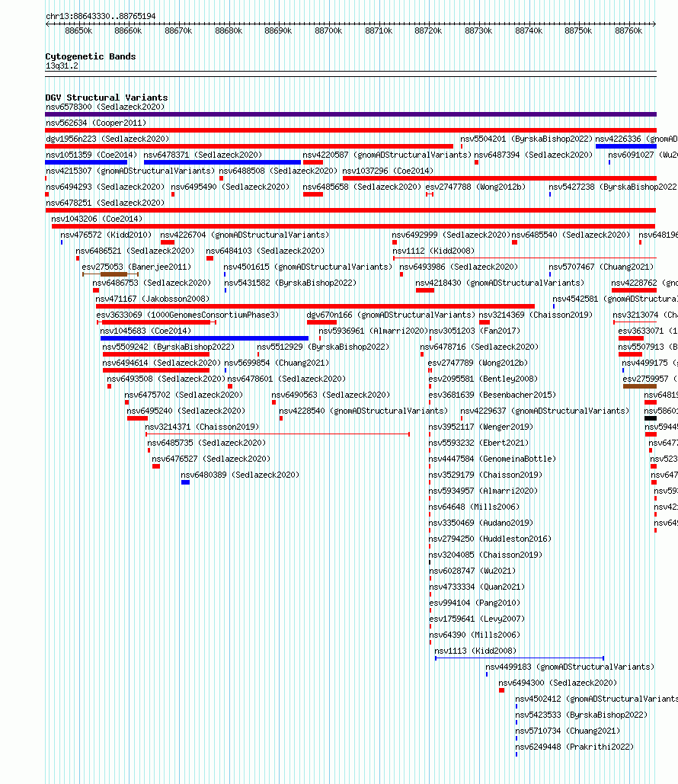
Task: Select the nsv1112 (Kidd2008) label
Action: (433, 251)
